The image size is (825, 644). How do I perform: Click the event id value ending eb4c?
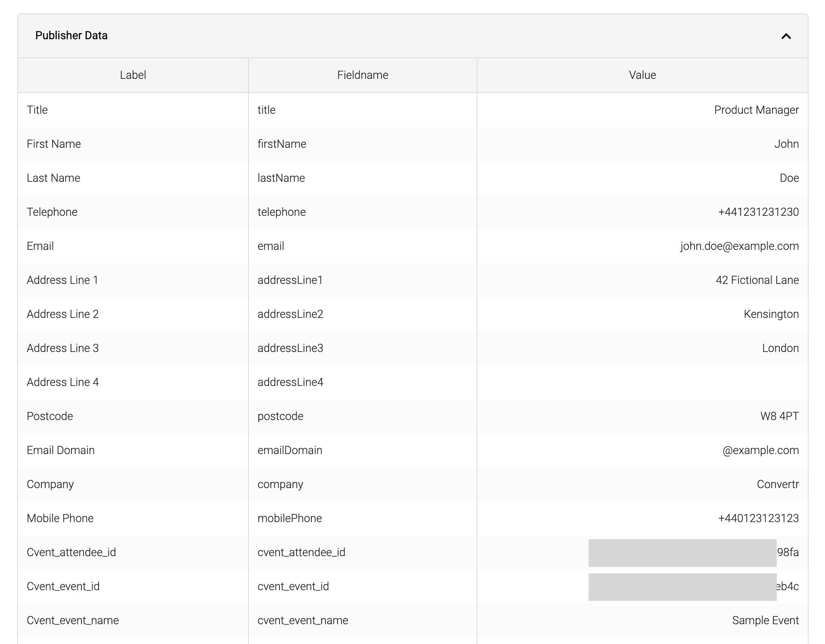pyautogui.click(x=788, y=586)
